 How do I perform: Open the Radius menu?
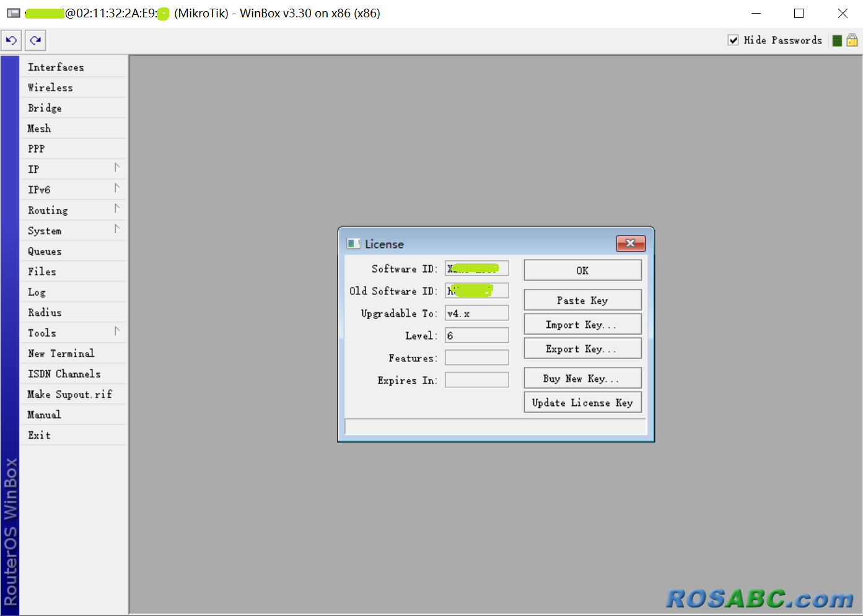coord(73,312)
